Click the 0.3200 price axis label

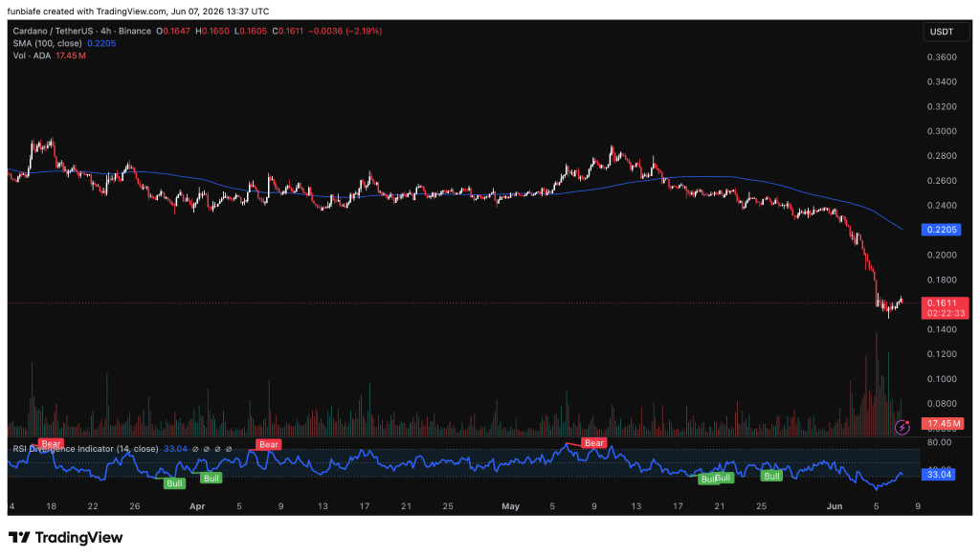point(942,106)
